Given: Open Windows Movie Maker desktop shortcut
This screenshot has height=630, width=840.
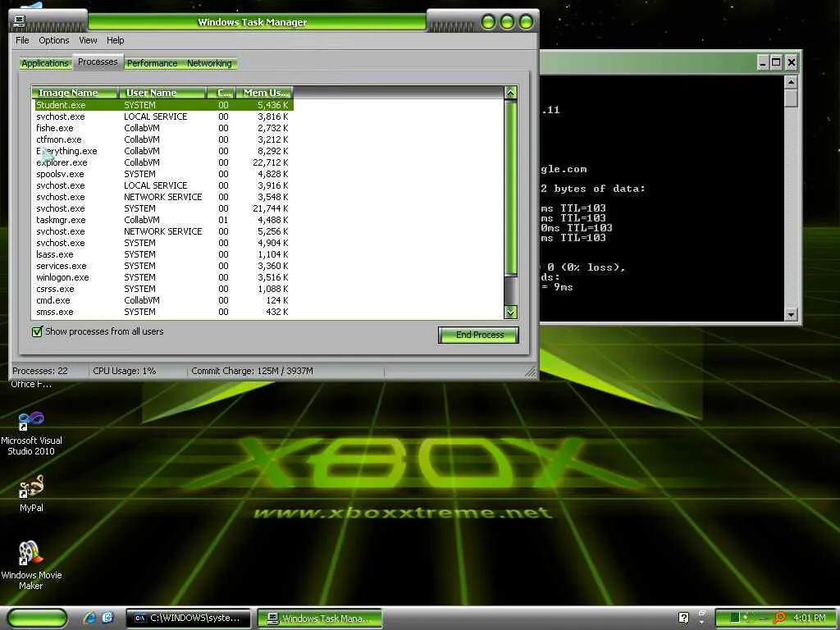Looking at the screenshot, I should 31,565.
